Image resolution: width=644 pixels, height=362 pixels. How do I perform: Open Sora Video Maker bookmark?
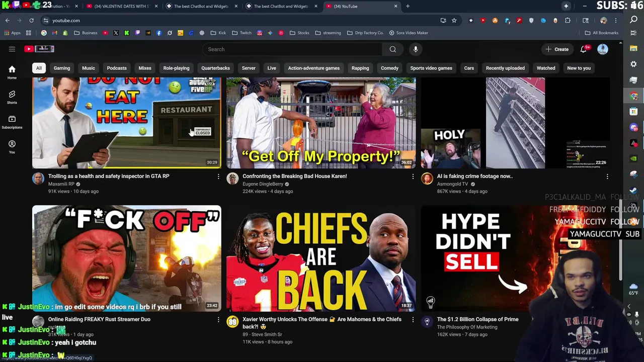click(409, 33)
